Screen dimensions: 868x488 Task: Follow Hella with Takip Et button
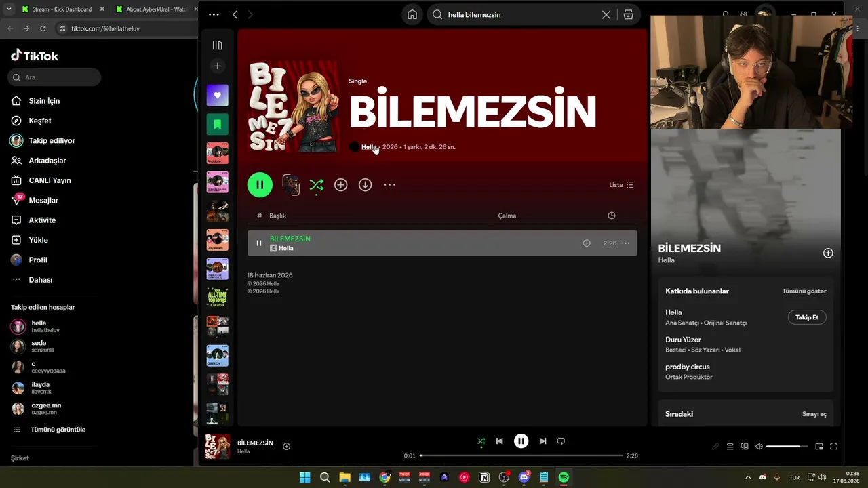coord(807,317)
